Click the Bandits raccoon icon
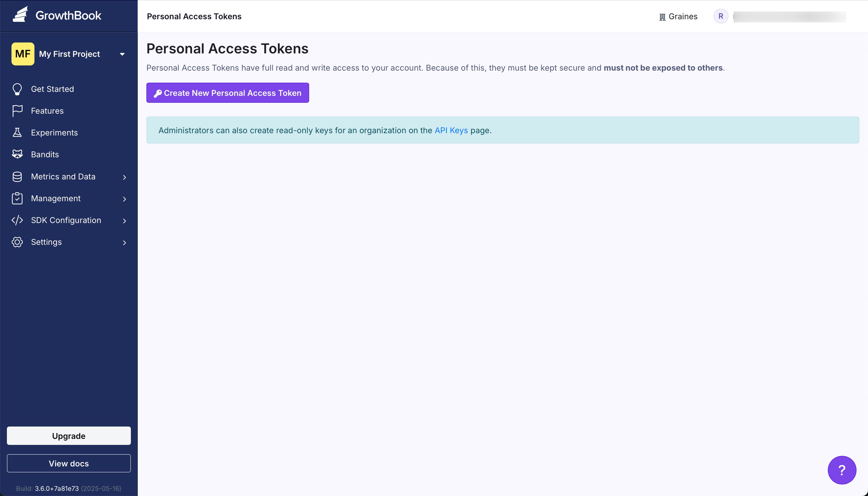The width and height of the screenshot is (868, 496). [17, 154]
